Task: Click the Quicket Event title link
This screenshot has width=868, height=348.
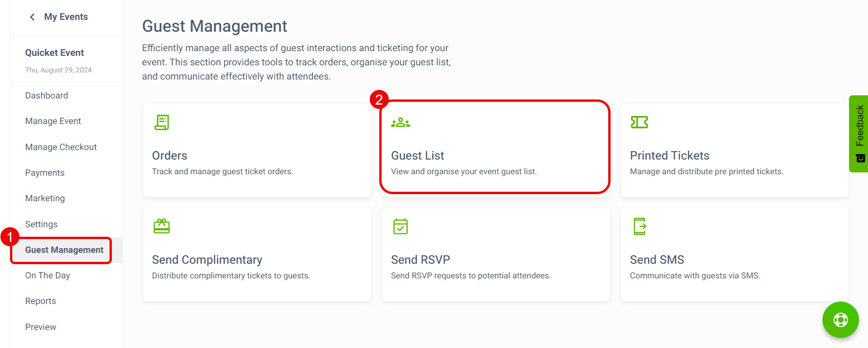Action: 55,53
